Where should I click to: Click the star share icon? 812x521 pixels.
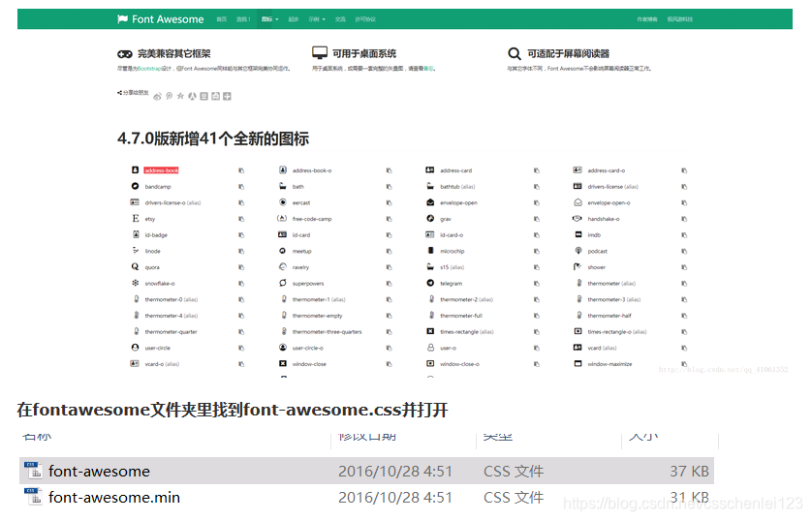tap(180, 96)
